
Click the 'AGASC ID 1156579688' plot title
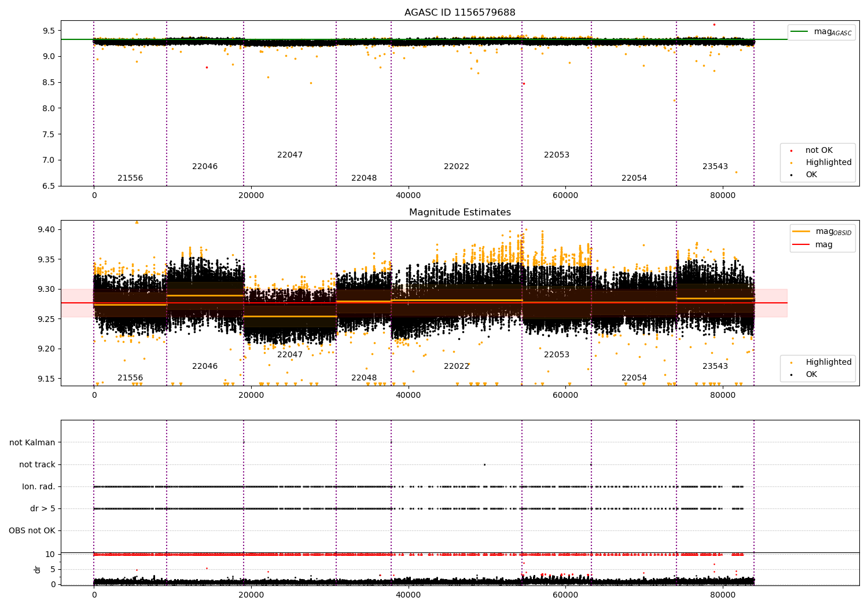pyautogui.click(x=459, y=13)
